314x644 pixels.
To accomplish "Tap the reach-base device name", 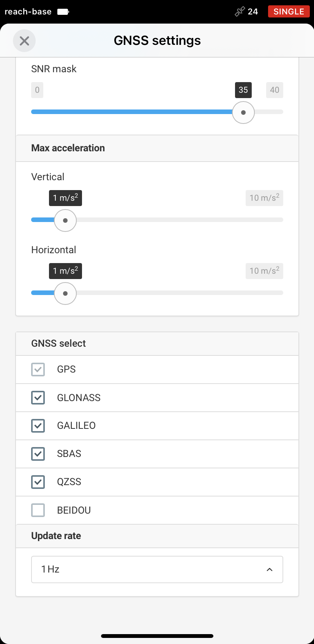I will 28,12.
